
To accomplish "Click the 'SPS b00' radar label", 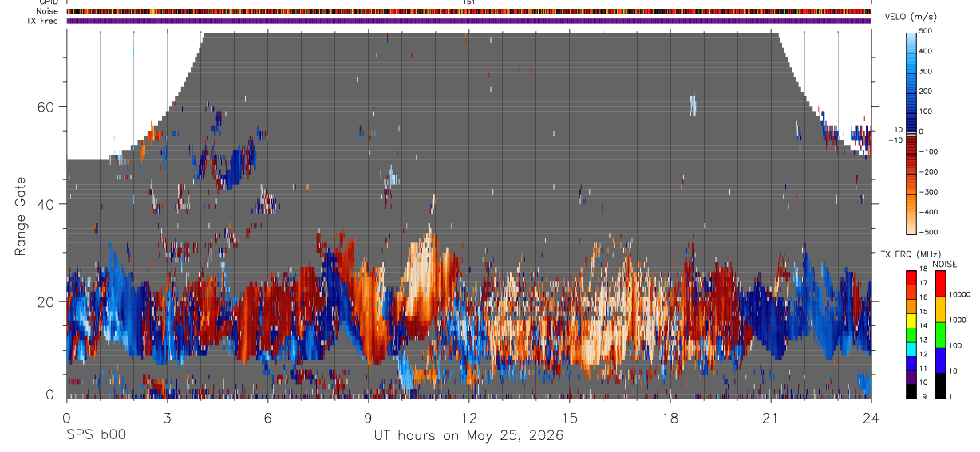I will 96,436.
